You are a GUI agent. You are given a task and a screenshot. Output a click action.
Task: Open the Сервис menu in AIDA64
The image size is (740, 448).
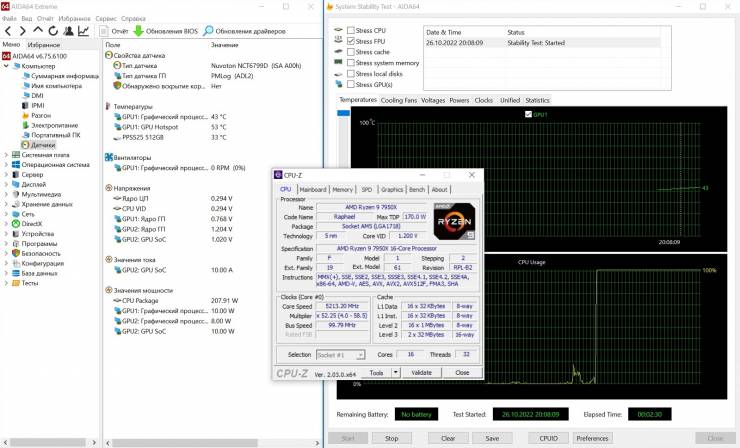tap(106, 18)
